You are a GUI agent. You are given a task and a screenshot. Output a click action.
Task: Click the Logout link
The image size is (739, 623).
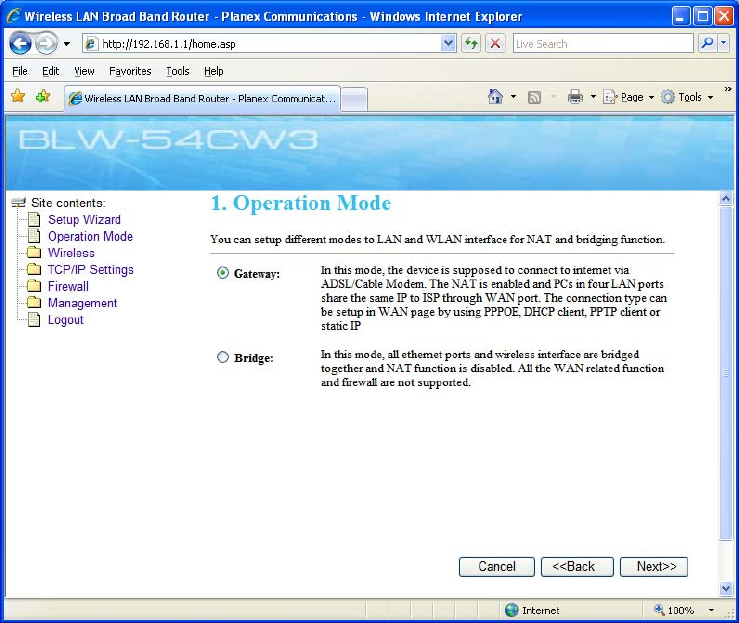[x=66, y=320]
